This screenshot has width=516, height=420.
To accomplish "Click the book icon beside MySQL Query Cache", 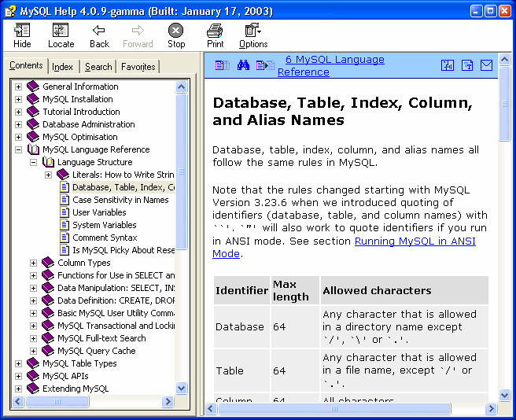I will click(48, 351).
